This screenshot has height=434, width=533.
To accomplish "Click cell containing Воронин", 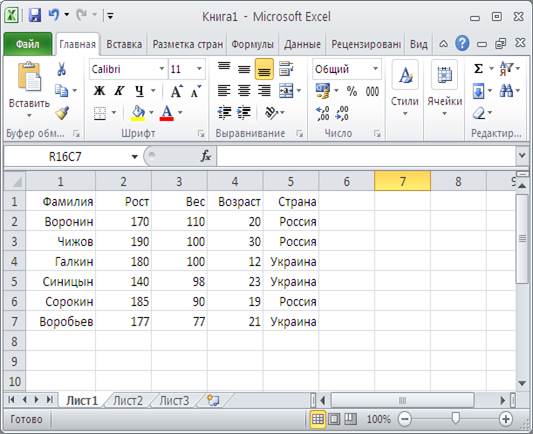I will [61, 222].
